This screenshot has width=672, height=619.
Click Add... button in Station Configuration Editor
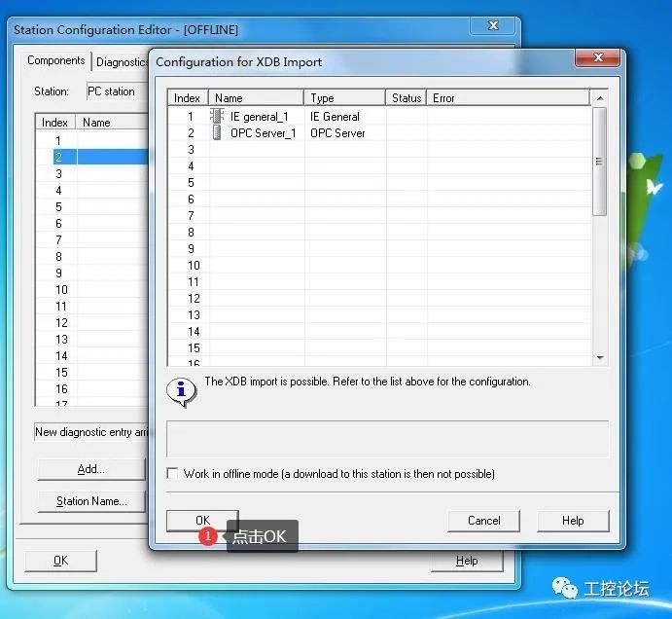click(x=91, y=469)
